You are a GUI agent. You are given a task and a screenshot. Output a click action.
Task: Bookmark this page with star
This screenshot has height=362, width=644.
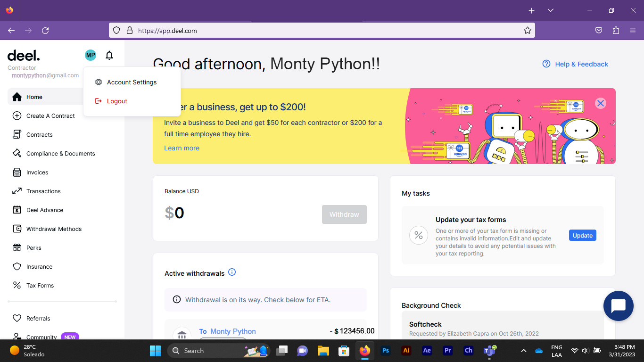[x=528, y=31]
